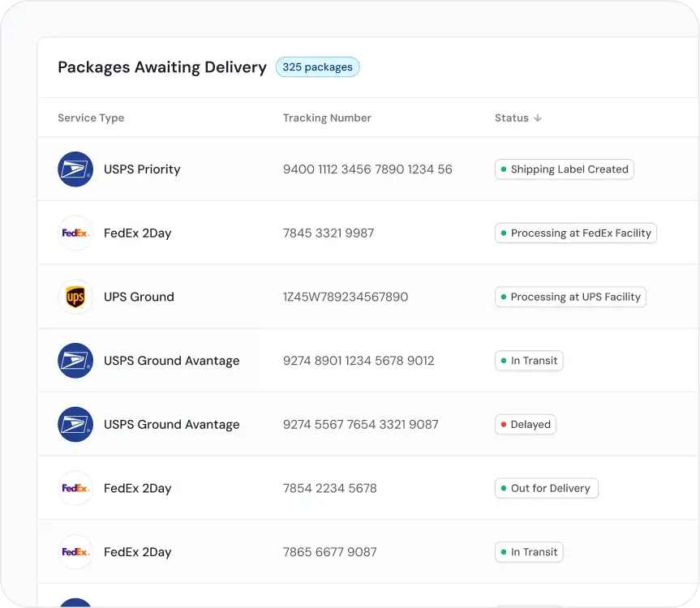
Task: Click the UPS shield logo for UPS Ground
Action: pyautogui.click(x=75, y=298)
